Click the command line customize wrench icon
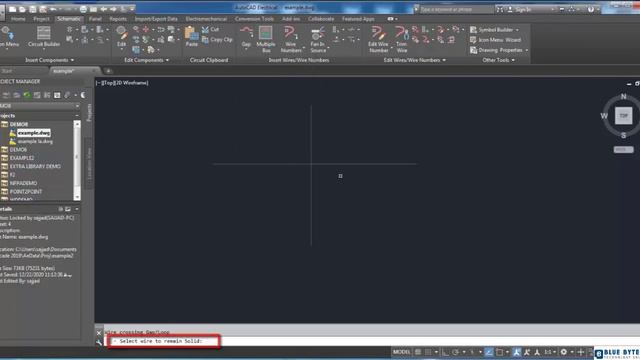Screen dimensions: 640x360 click(x=99, y=343)
